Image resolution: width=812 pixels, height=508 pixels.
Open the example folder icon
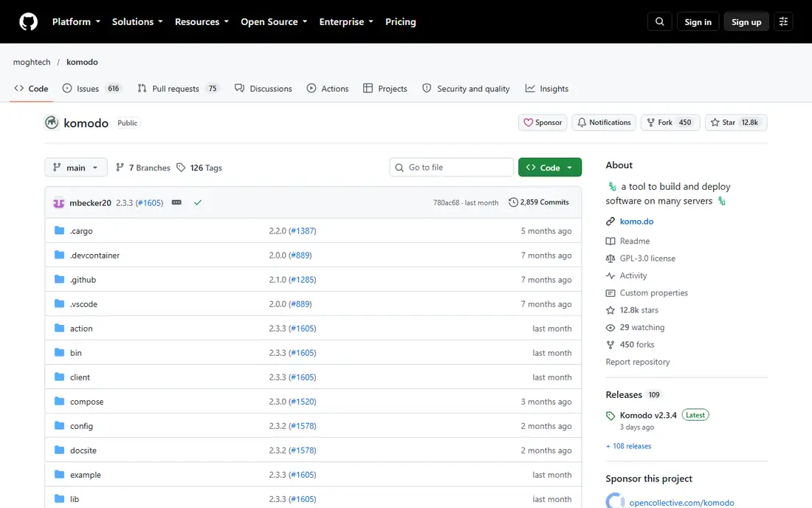[x=60, y=474]
